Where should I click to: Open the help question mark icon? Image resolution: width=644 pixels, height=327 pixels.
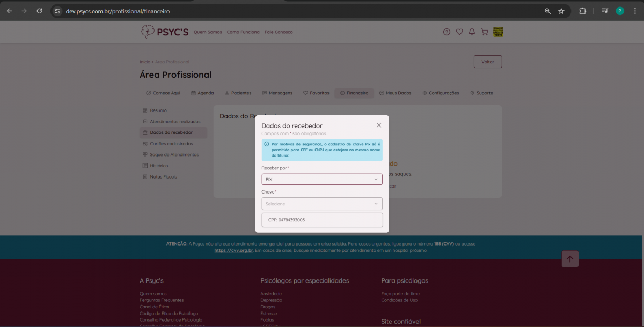point(447,32)
